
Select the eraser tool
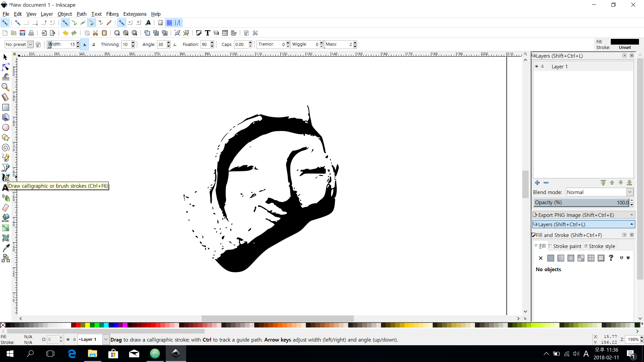tap(5, 208)
